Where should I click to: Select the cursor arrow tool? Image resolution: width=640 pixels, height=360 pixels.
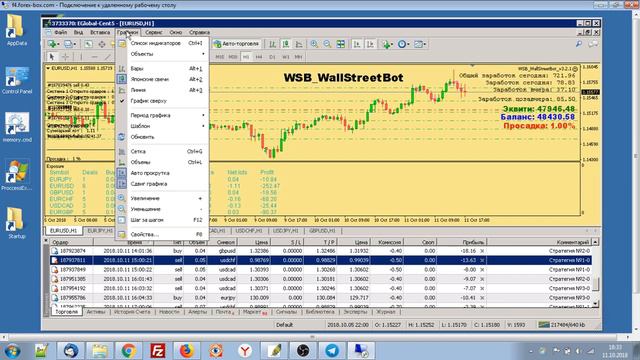(51, 57)
